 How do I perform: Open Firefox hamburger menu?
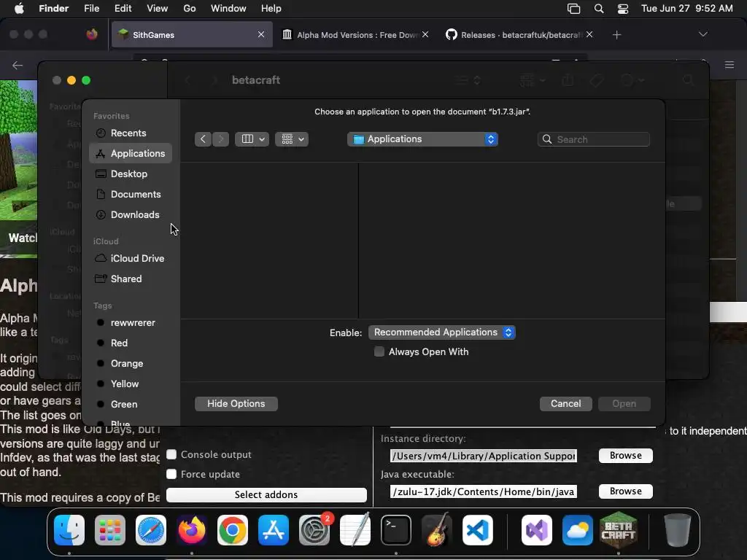click(729, 65)
